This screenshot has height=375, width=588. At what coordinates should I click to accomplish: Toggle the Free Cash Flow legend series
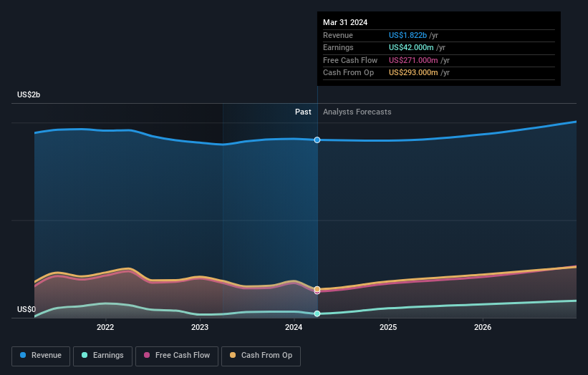(x=177, y=356)
